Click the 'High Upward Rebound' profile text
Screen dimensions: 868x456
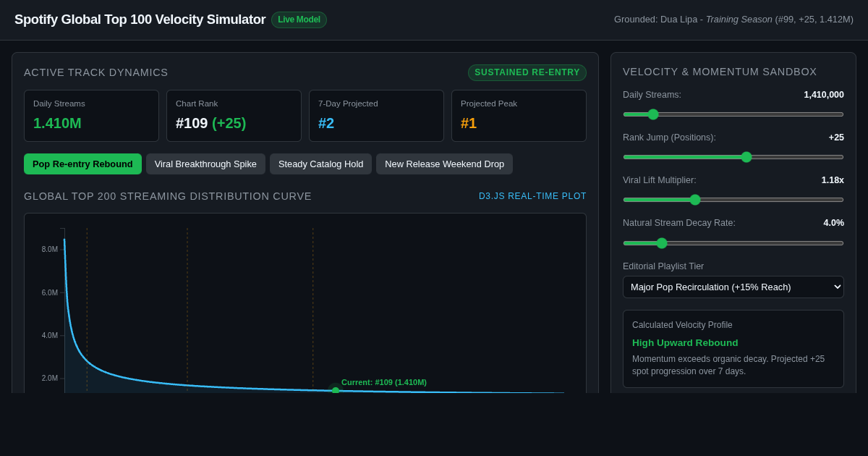[685, 342]
